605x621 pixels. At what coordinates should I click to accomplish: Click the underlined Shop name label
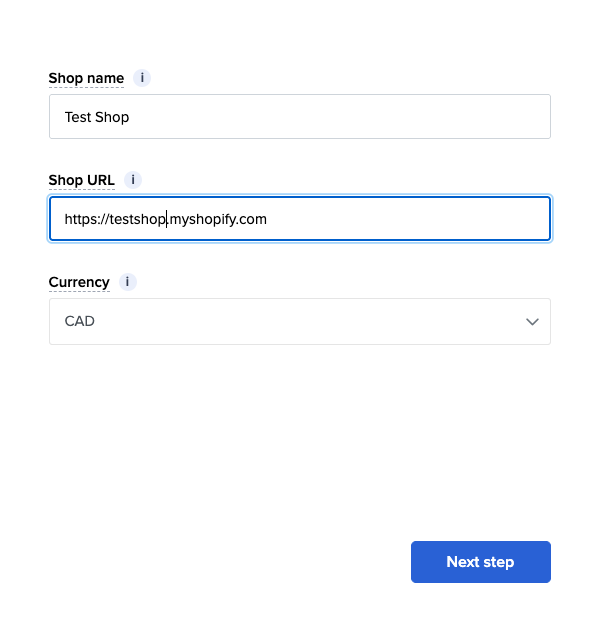[x=86, y=78]
